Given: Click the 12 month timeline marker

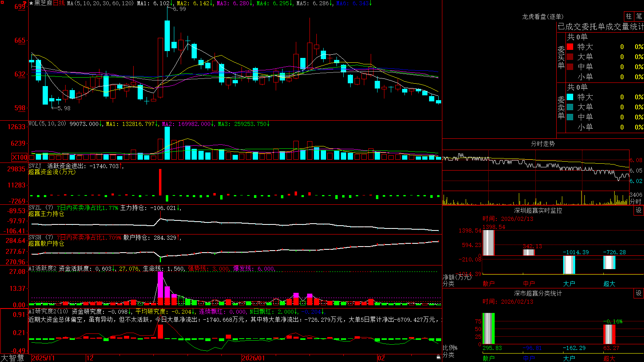Looking at the screenshot, I should [90, 358].
